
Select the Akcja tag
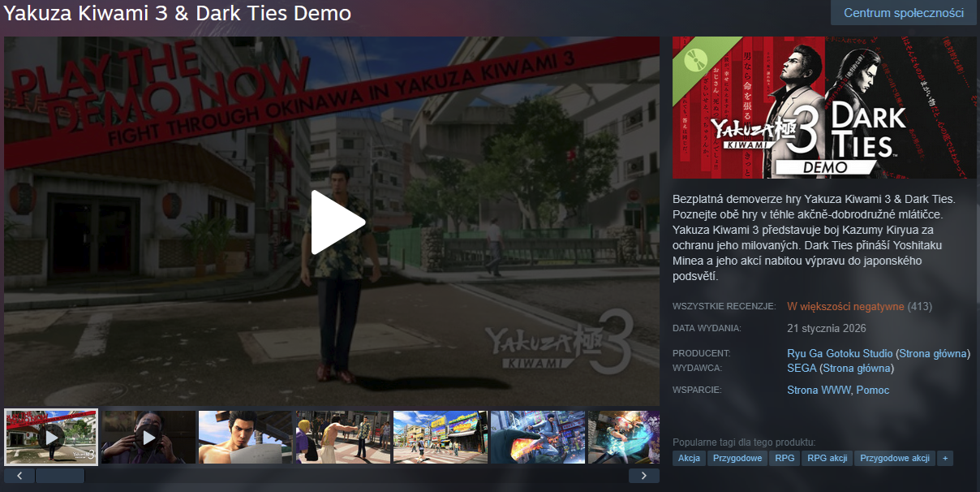click(x=689, y=458)
